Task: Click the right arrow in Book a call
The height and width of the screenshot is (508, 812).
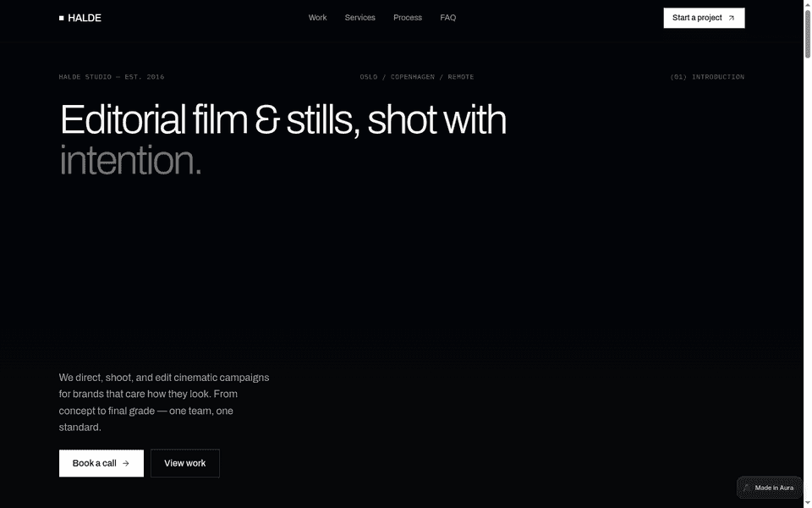Action: [x=126, y=463]
